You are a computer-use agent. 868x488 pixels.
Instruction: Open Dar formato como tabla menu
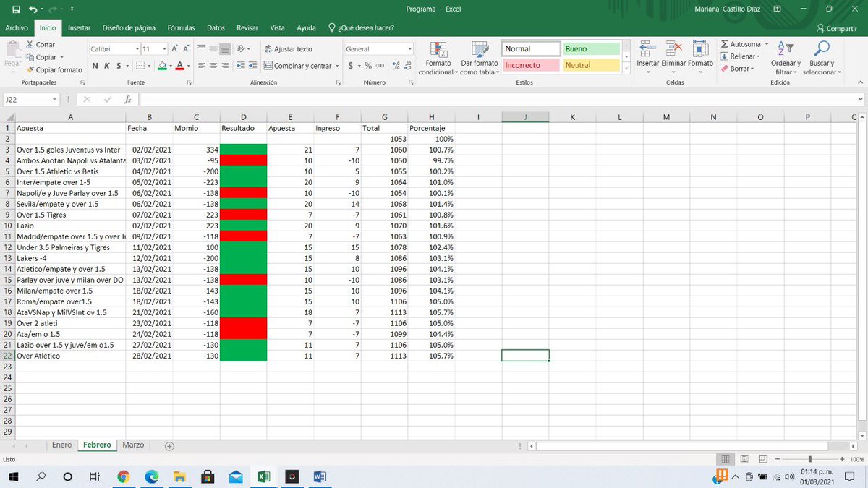click(479, 59)
